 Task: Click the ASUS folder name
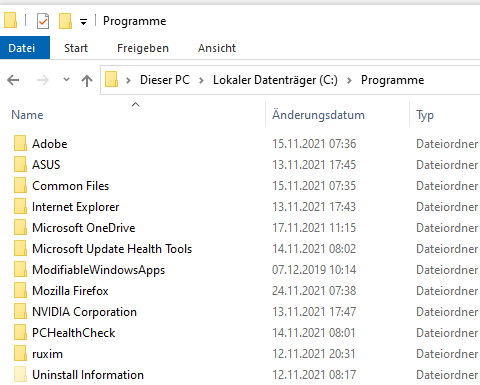click(46, 165)
